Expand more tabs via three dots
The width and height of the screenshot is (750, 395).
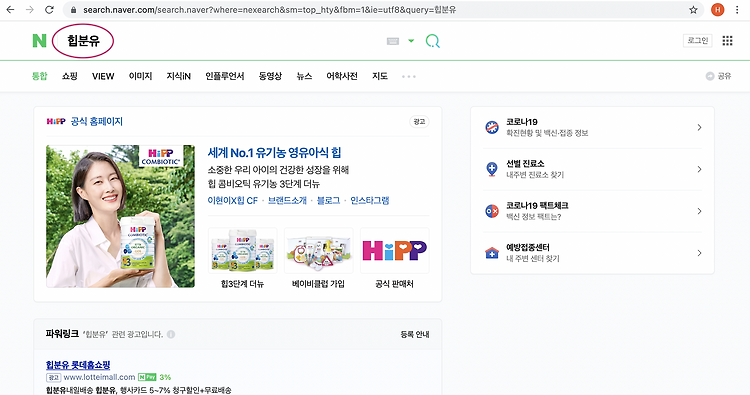coord(408,77)
